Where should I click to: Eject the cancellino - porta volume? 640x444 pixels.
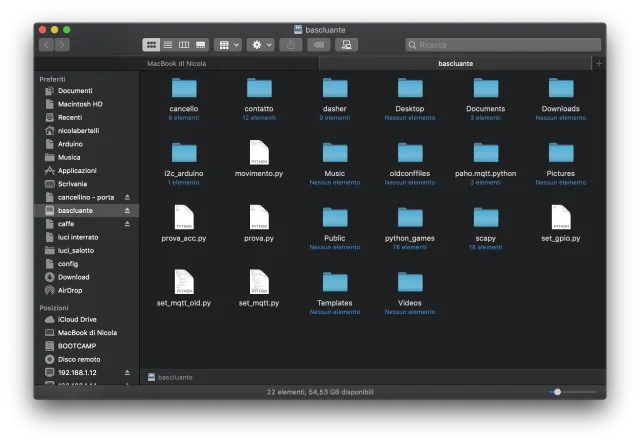[127, 197]
